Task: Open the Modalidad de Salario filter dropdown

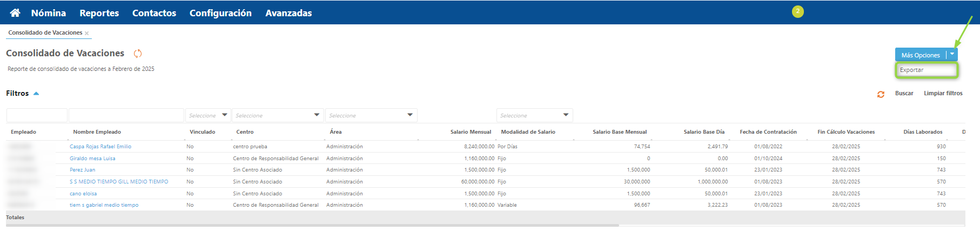Action: [x=534, y=115]
